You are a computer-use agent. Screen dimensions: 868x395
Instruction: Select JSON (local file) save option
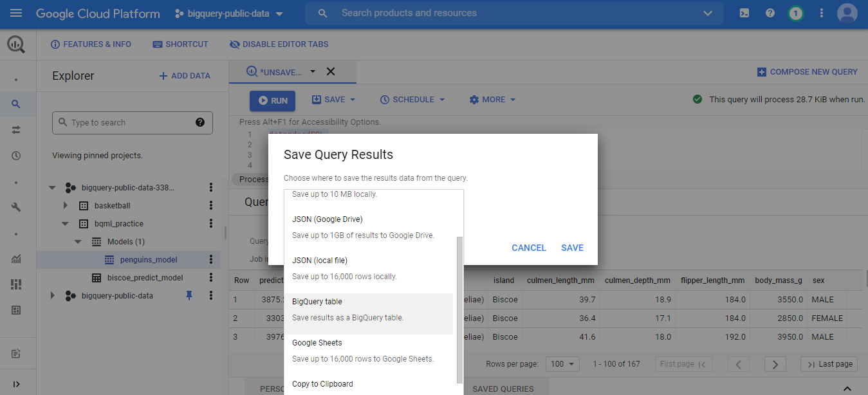point(369,268)
